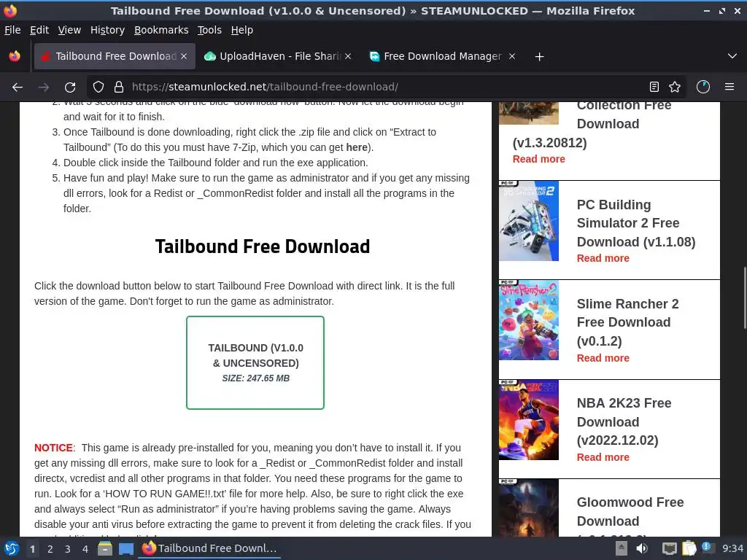Open the File menu
This screenshot has height=560, width=747.
[x=12, y=30]
